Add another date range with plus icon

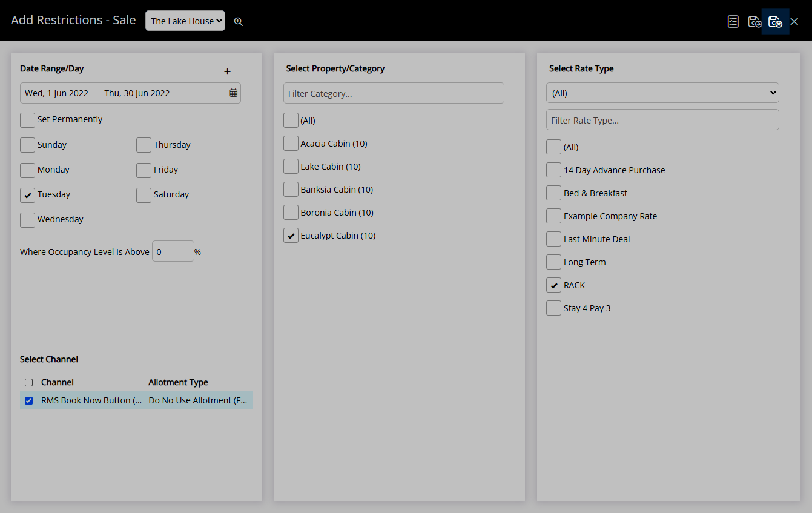click(228, 71)
